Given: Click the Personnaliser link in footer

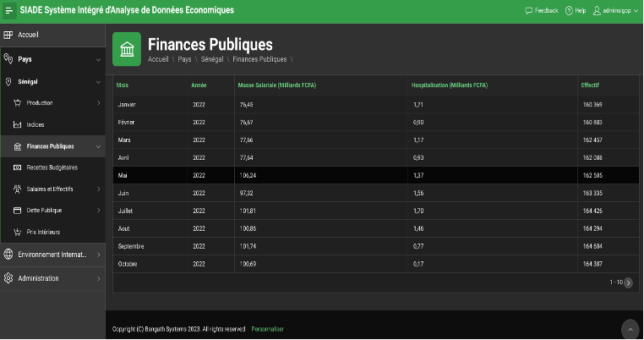Looking at the screenshot, I should point(268,328).
